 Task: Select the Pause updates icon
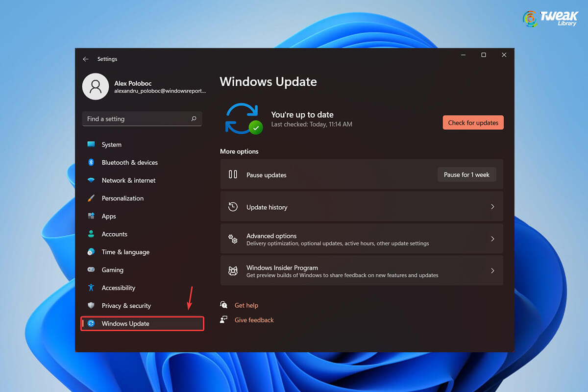[232, 174]
